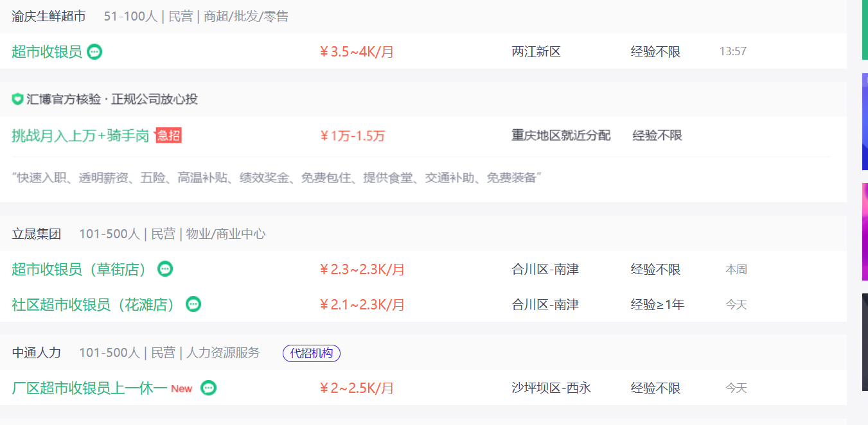Click the 代招机构 tag
The width and height of the screenshot is (868, 425).
312,352
